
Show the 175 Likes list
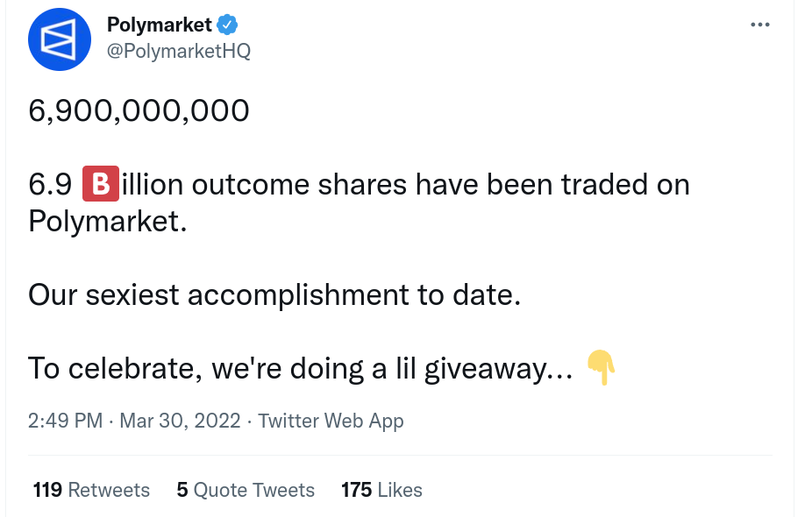coord(381,490)
